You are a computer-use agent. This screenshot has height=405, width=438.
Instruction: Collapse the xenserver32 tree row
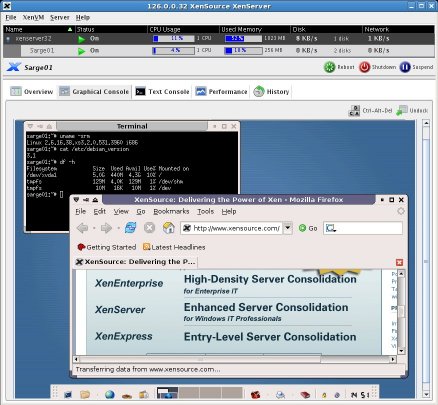pos(8,39)
